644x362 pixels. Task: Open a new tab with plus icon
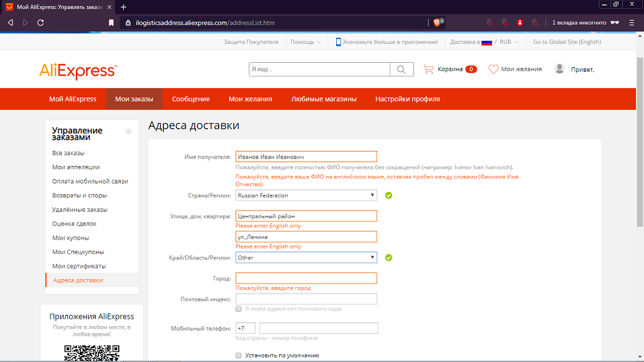(x=123, y=7)
